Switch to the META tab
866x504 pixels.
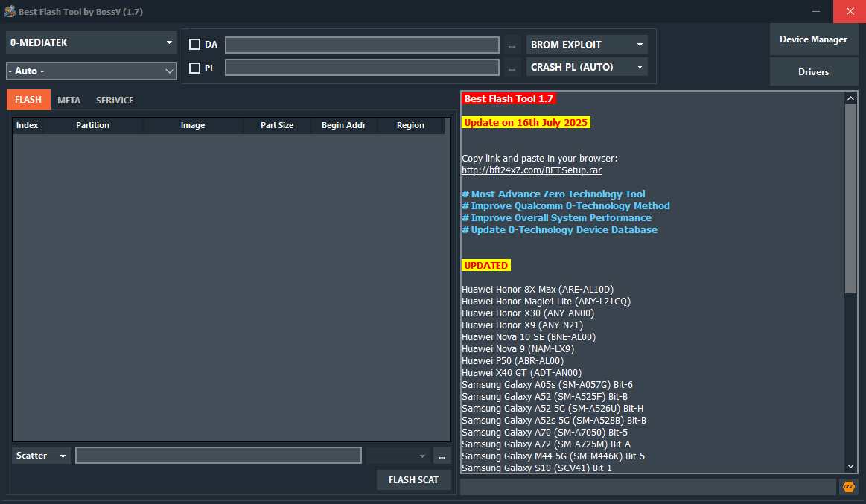click(69, 100)
